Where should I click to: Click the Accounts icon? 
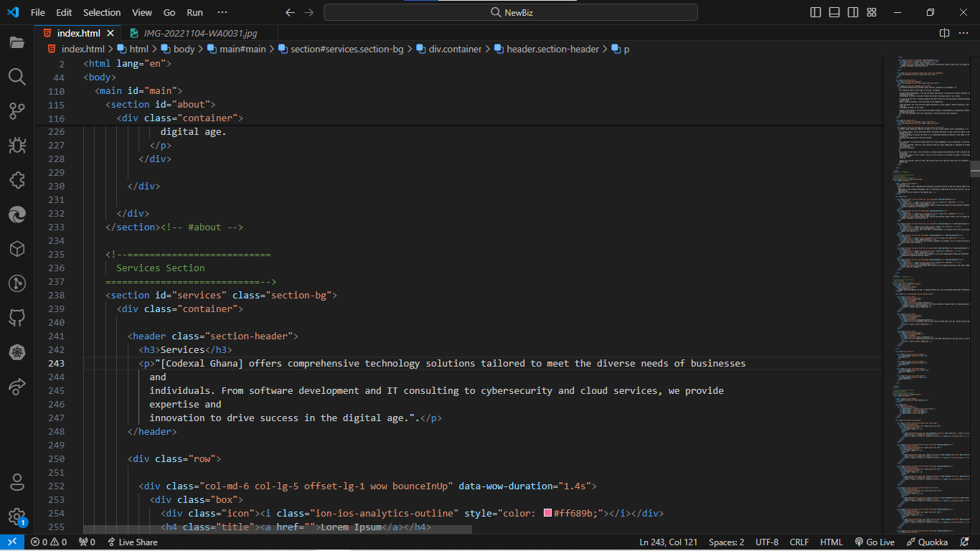click(x=17, y=482)
